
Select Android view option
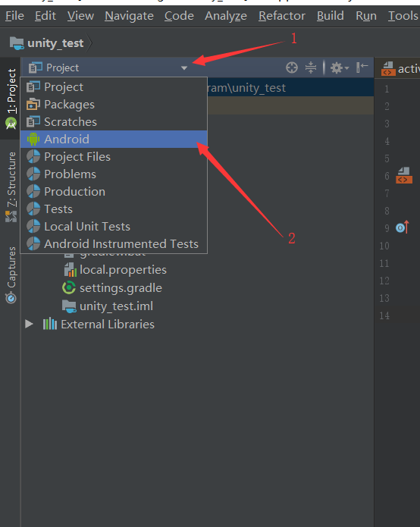coord(114,140)
